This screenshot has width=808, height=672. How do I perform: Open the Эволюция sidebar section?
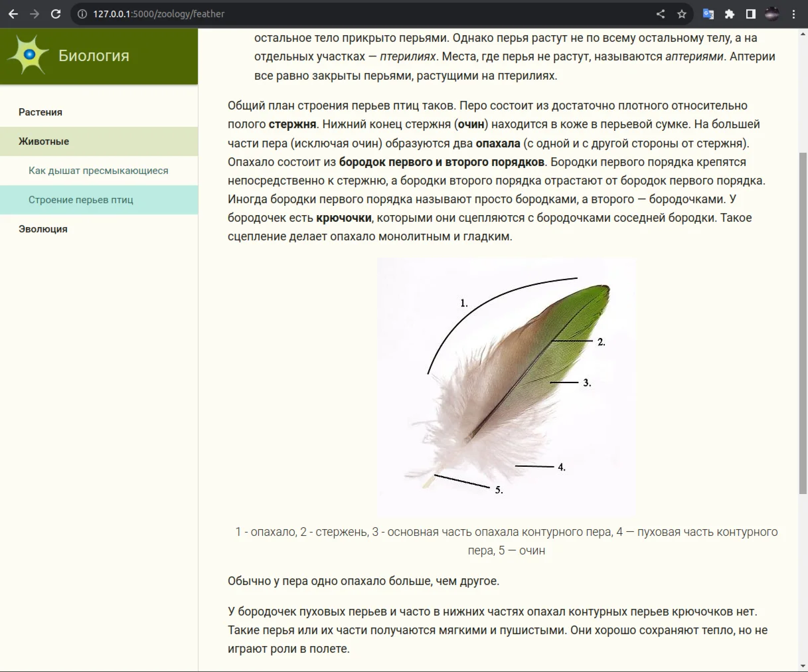43,229
